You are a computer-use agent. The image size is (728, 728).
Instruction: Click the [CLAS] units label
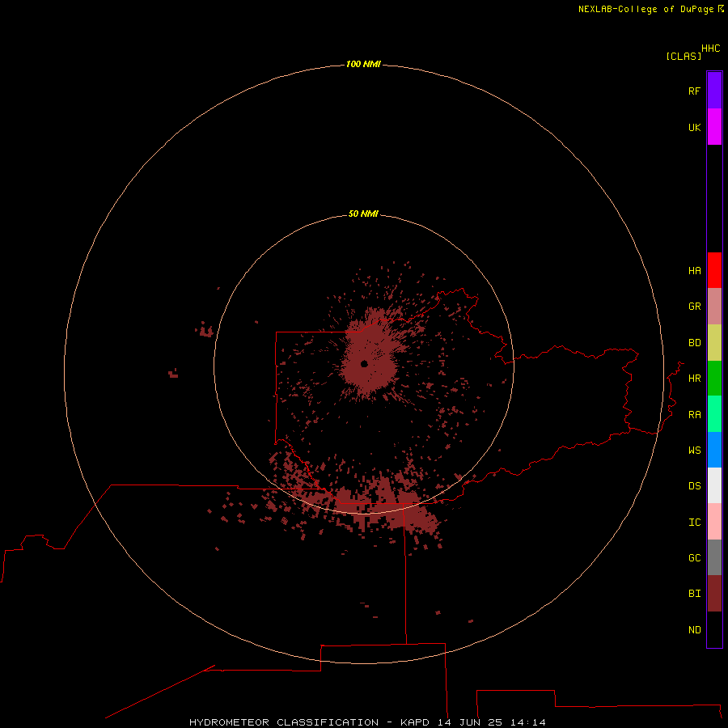click(x=684, y=56)
